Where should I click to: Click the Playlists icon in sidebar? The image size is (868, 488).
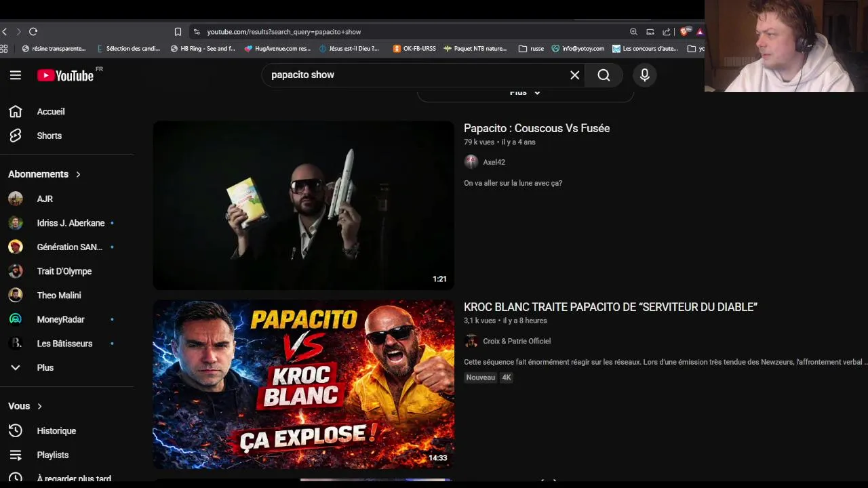tap(16, 455)
